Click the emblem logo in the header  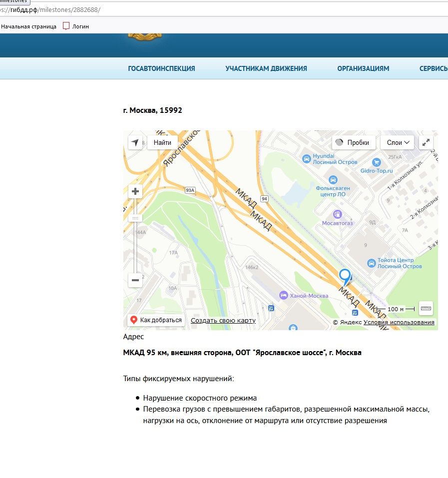click(x=145, y=36)
